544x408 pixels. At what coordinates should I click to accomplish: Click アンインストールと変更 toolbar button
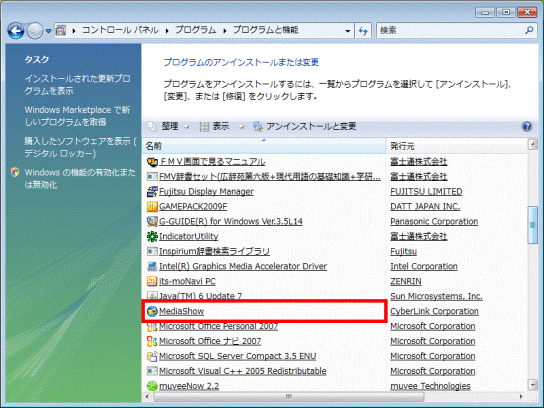tap(305, 126)
